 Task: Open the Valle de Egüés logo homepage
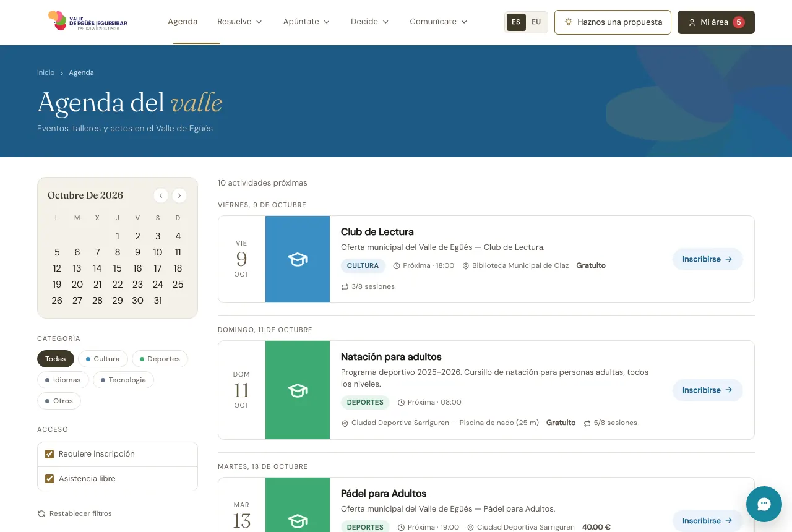click(88, 21)
